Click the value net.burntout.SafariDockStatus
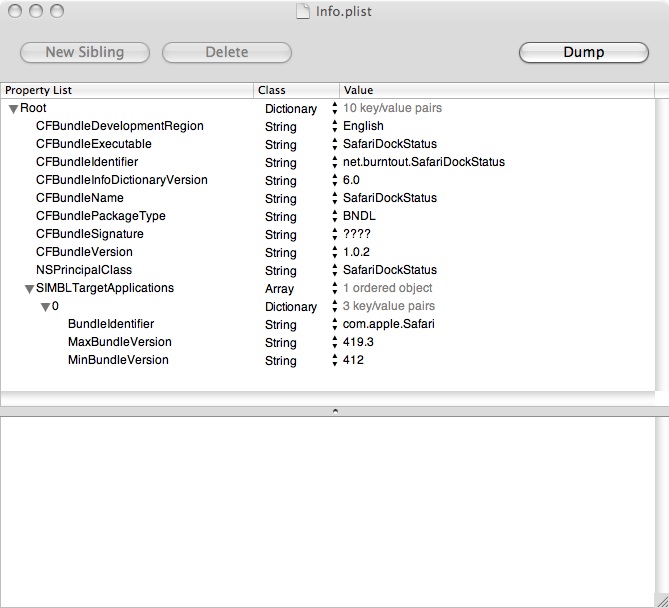 point(424,162)
